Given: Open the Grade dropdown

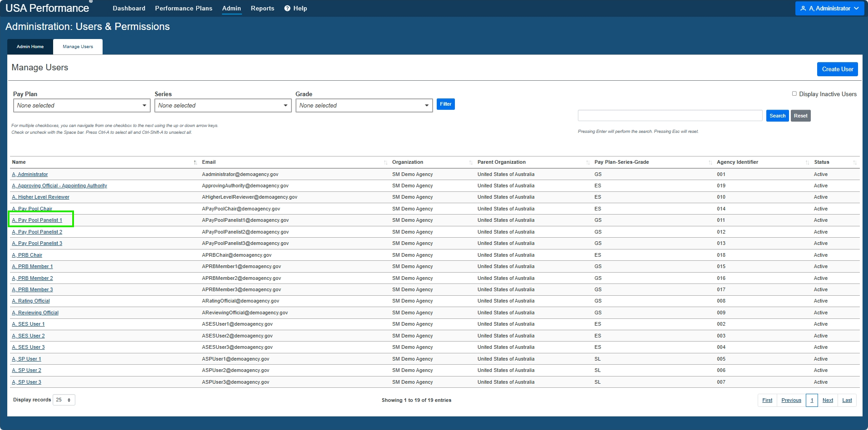Looking at the screenshot, I should [x=364, y=105].
